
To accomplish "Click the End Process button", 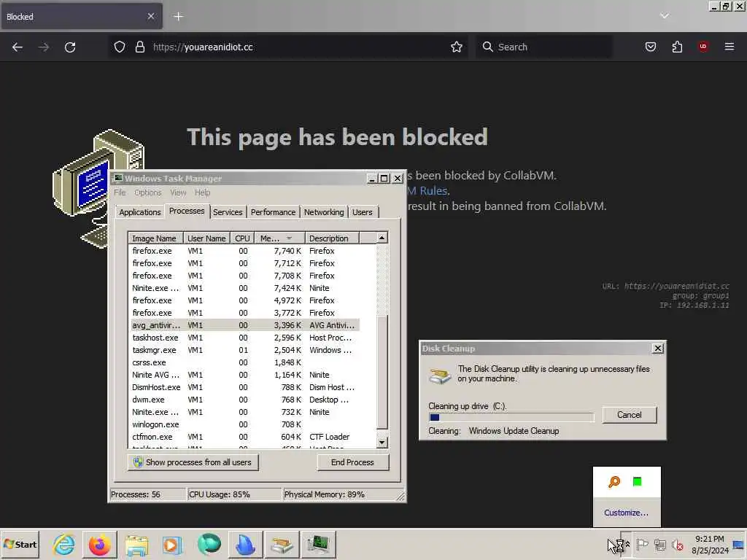I will click(x=352, y=462).
